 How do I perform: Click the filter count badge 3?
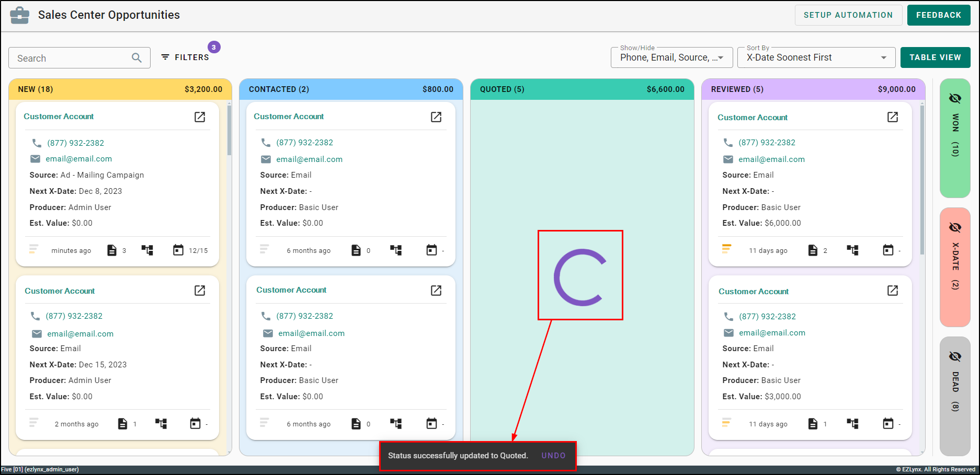point(214,47)
